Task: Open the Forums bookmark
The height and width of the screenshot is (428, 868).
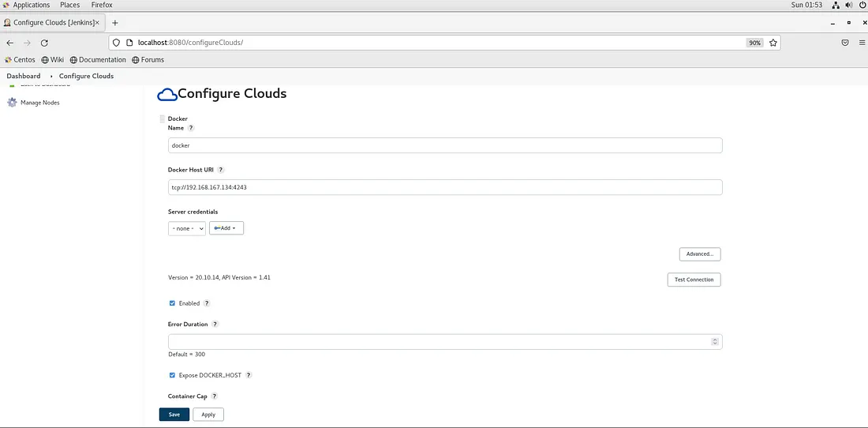Action: (x=148, y=60)
